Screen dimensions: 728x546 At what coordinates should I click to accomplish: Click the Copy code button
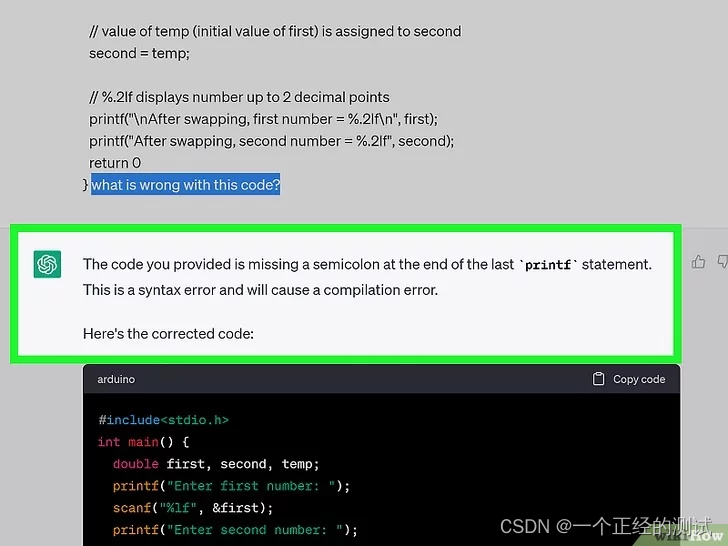629,379
